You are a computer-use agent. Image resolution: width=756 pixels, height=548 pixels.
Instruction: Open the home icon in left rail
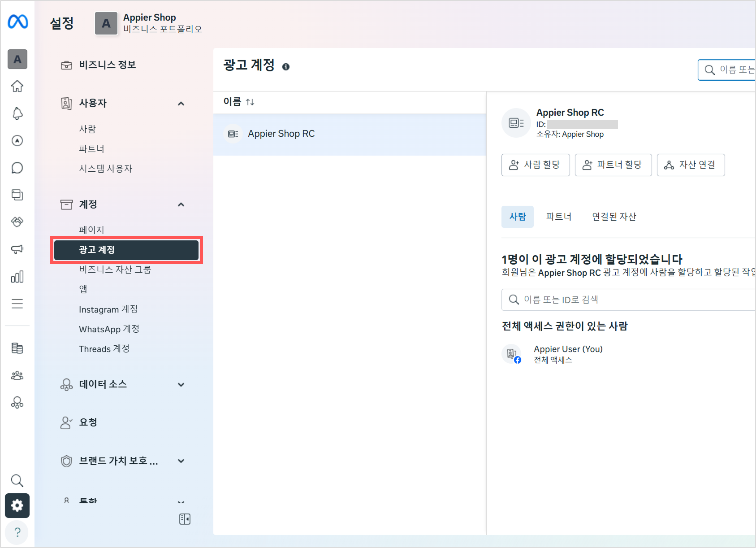click(x=17, y=86)
